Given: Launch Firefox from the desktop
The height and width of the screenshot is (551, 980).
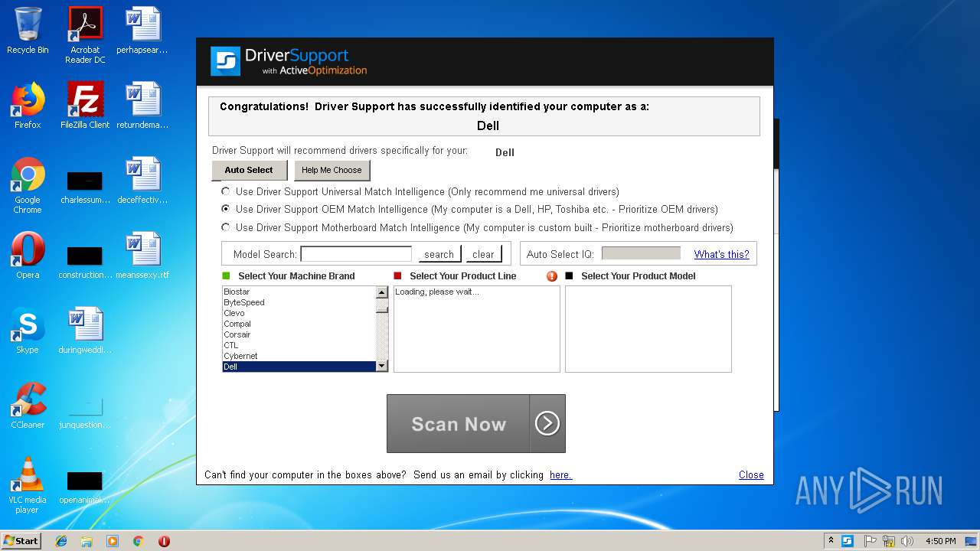Looking at the screenshot, I should (28, 106).
